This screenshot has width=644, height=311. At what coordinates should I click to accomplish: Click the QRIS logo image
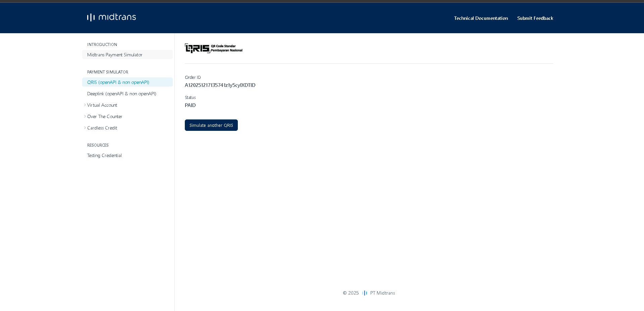click(213, 48)
